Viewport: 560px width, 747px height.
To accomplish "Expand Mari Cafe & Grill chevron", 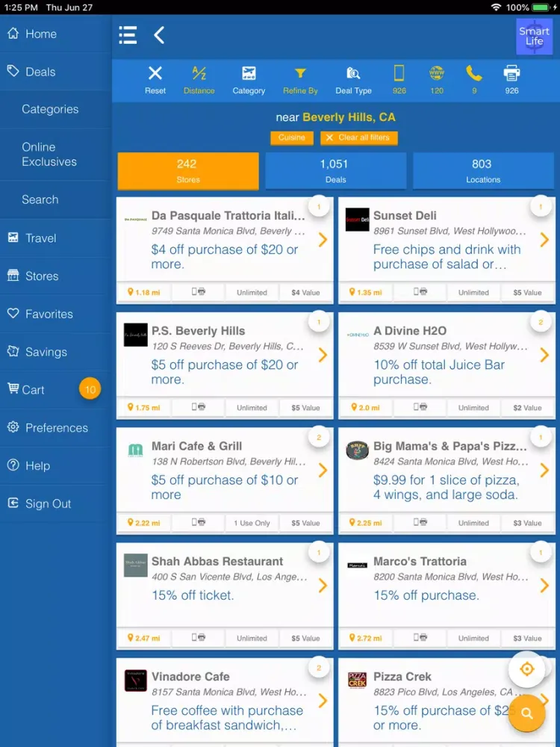I will click(x=323, y=470).
